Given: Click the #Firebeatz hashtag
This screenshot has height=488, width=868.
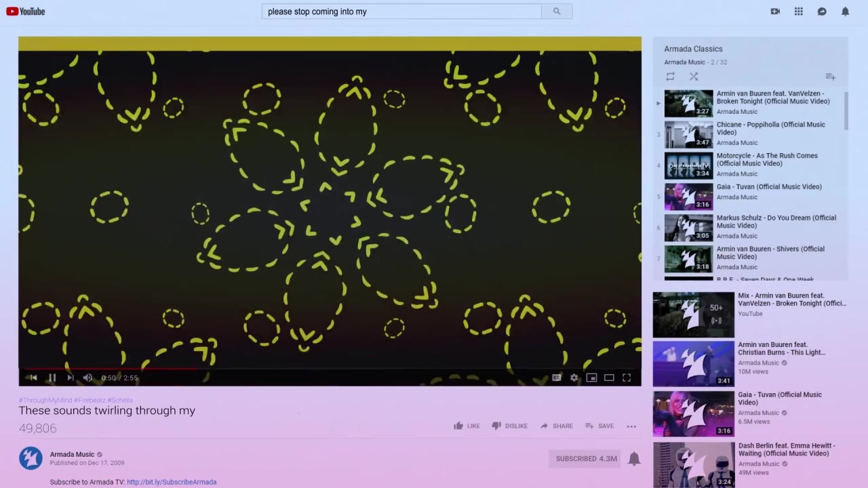Looking at the screenshot, I should point(90,400).
